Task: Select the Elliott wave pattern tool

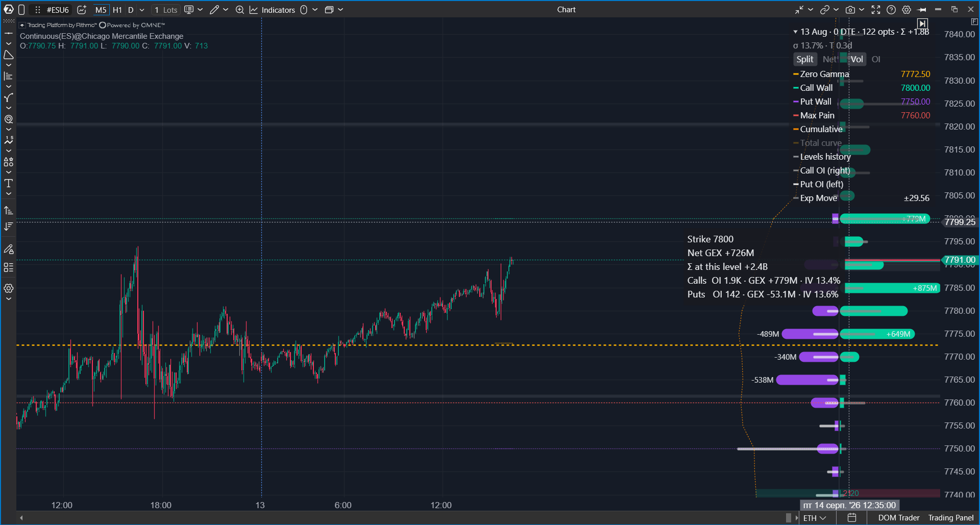Action: (x=9, y=140)
